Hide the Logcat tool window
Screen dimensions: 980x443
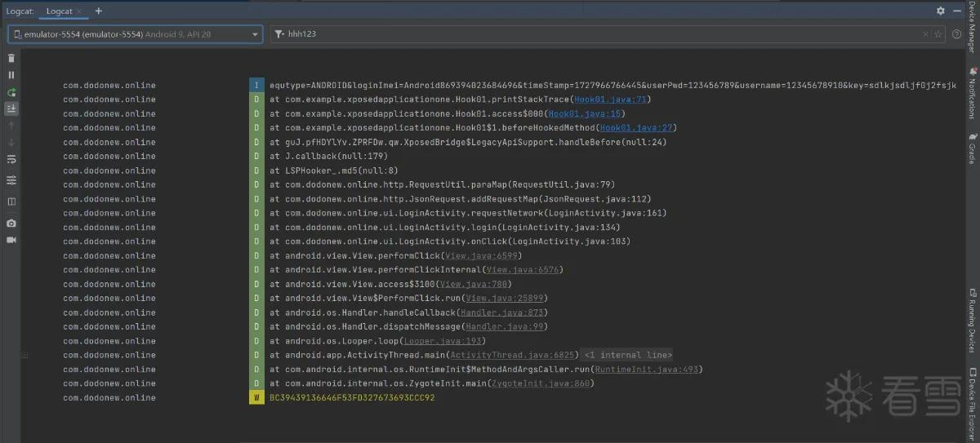(957, 11)
